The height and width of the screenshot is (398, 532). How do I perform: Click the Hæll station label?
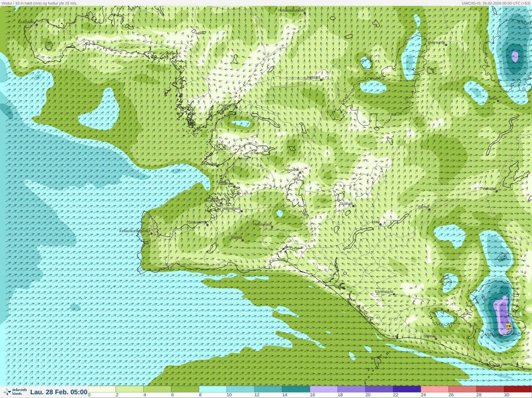click(375, 222)
